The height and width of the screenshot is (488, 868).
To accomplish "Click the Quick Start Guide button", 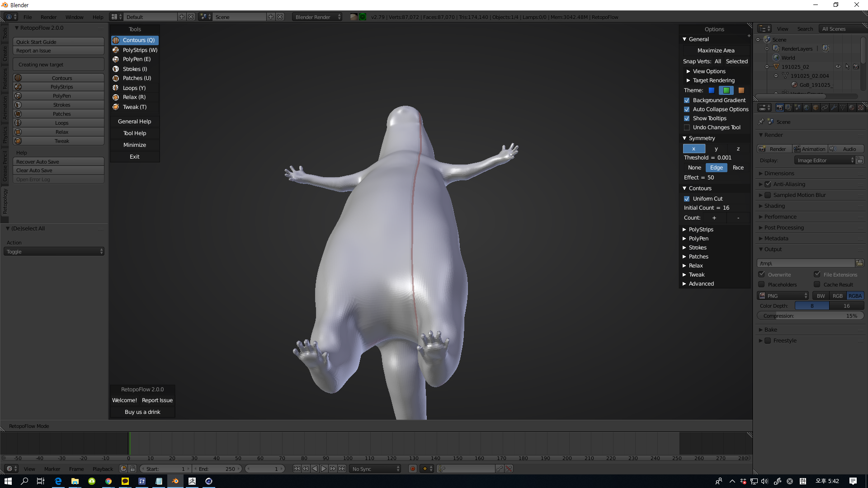I will click(59, 42).
